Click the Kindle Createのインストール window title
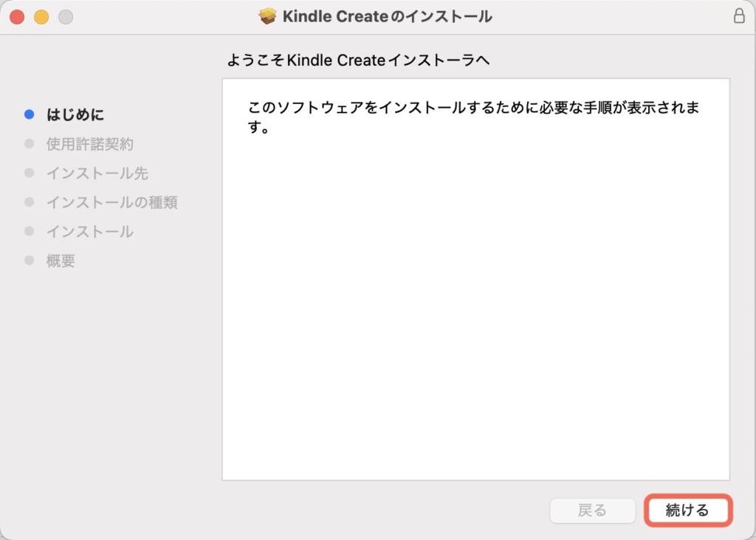Viewport: 756px width, 540px height. [387, 16]
